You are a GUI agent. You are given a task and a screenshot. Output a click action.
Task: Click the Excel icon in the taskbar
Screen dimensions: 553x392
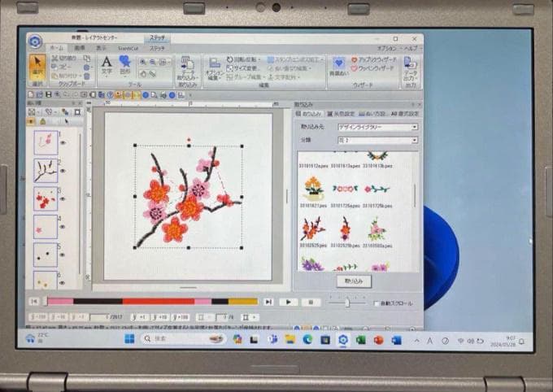point(361,339)
